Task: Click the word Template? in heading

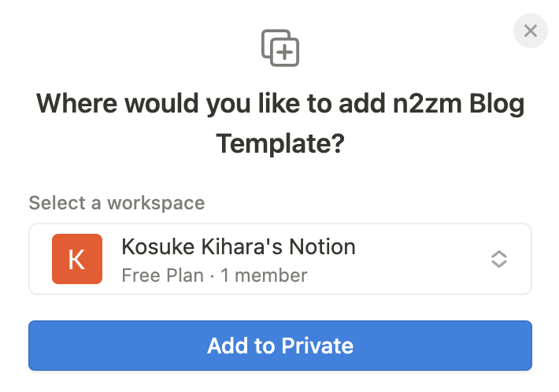Action: click(280, 143)
